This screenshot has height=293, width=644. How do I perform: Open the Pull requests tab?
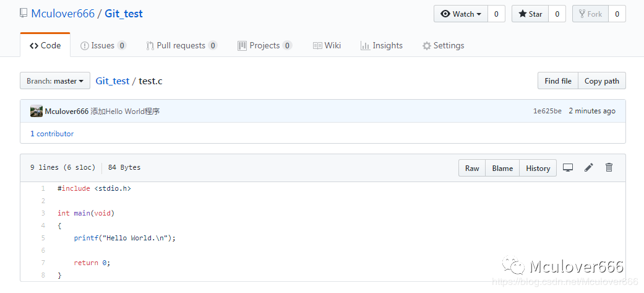tap(181, 45)
